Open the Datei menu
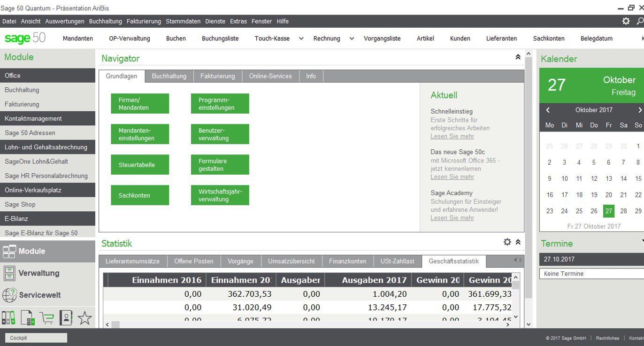 (x=9, y=21)
